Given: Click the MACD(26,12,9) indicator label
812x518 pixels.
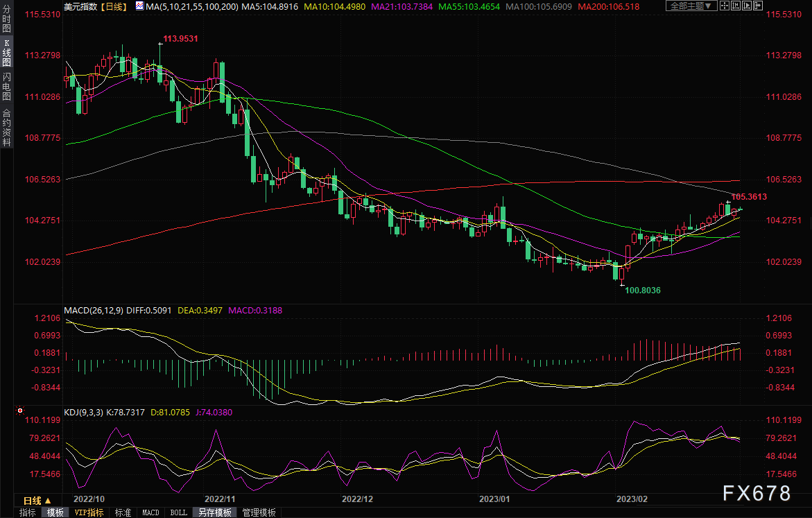Looking at the screenshot, I should tap(94, 310).
